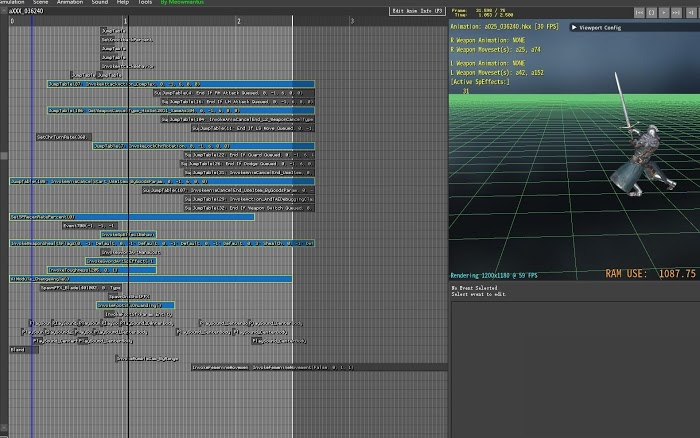The height and width of the screenshot is (438, 700).
Task: Select JumpTable(4: End If RH Attack Queued event
Action: coord(234,93)
